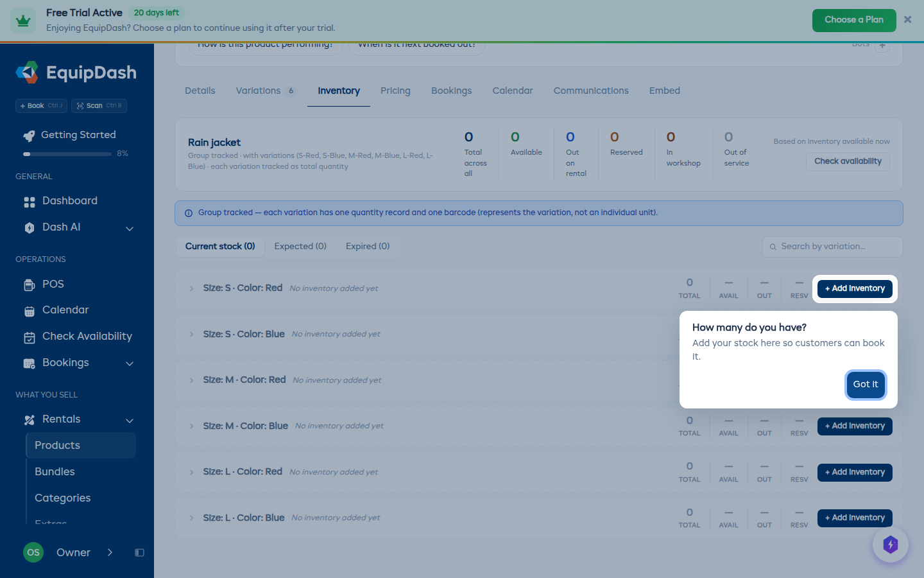
Task: Click the crown icon in trial banner
Action: click(x=24, y=21)
